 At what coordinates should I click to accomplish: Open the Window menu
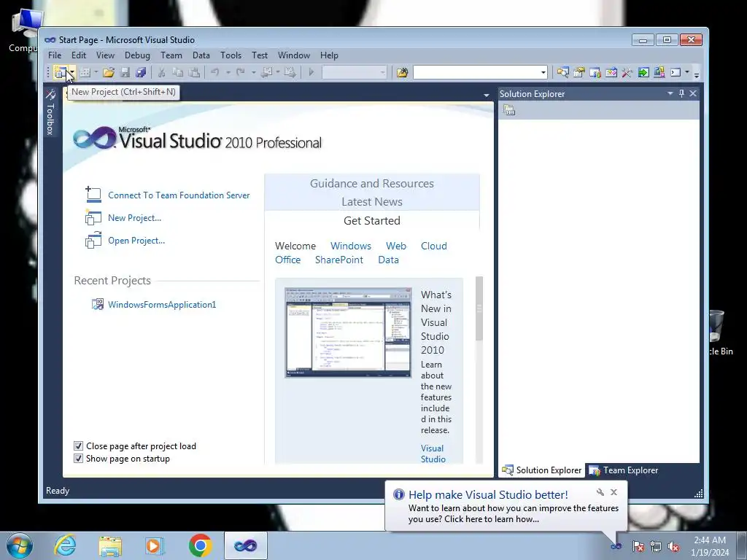[x=294, y=55]
